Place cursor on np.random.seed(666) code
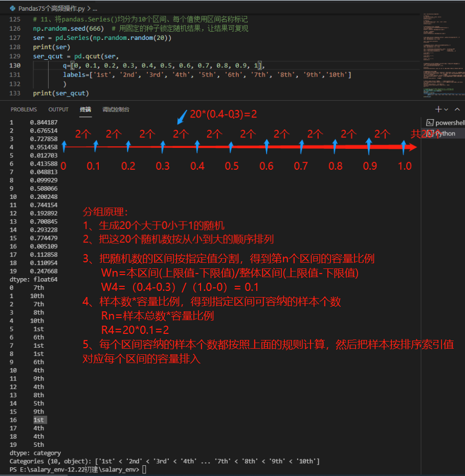 click(69, 29)
